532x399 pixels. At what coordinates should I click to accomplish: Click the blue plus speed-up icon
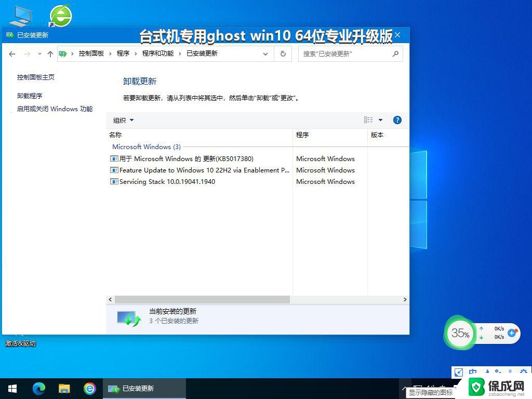(x=512, y=333)
